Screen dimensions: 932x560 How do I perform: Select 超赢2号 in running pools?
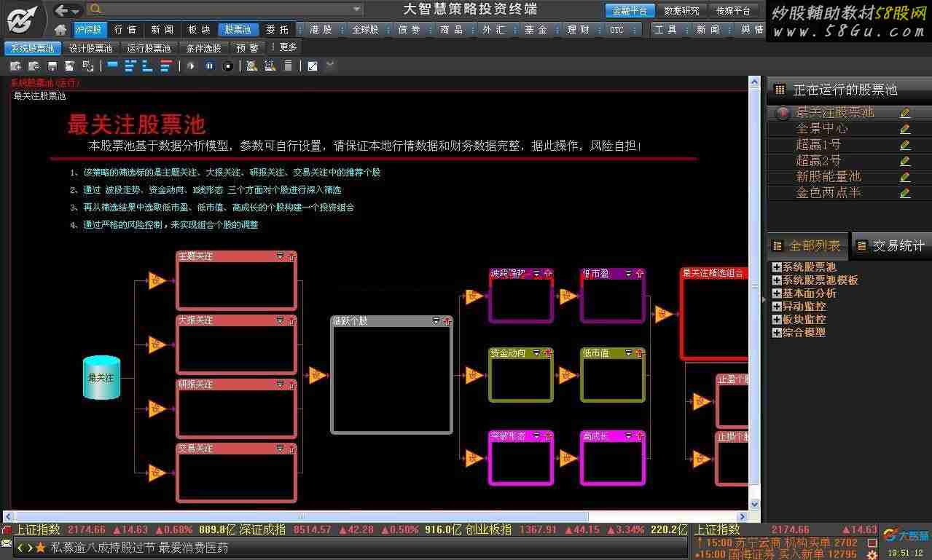(818, 161)
